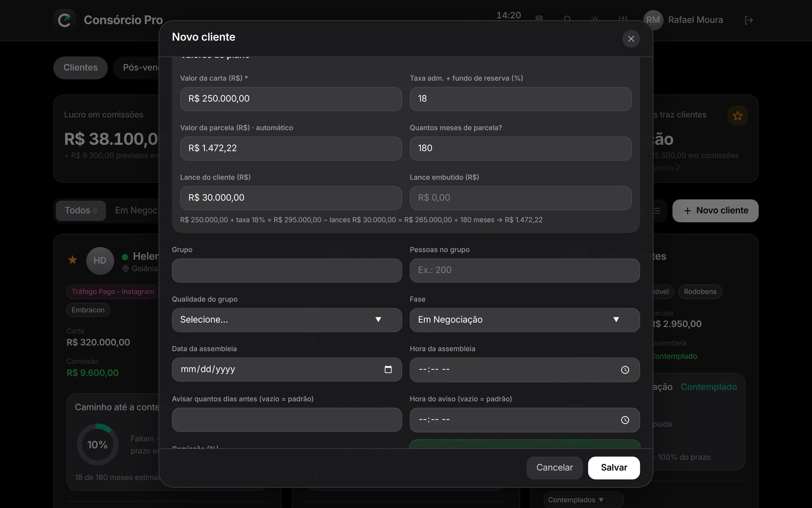Switch to the Clientes tab
Viewport: 812px width, 508px height.
(x=80, y=68)
